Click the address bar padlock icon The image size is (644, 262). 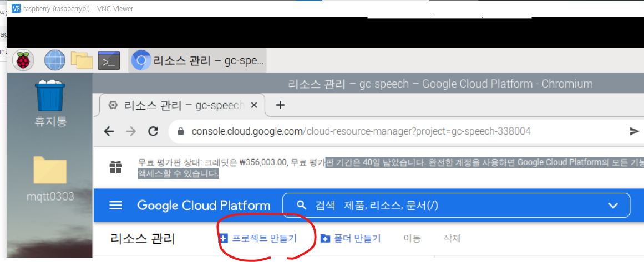coord(180,131)
